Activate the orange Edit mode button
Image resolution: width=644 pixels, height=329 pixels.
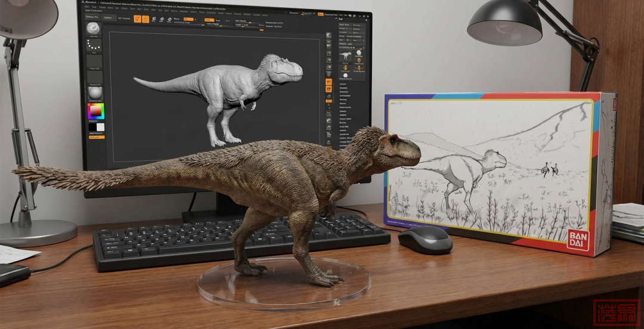pyautogui.click(x=137, y=19)
